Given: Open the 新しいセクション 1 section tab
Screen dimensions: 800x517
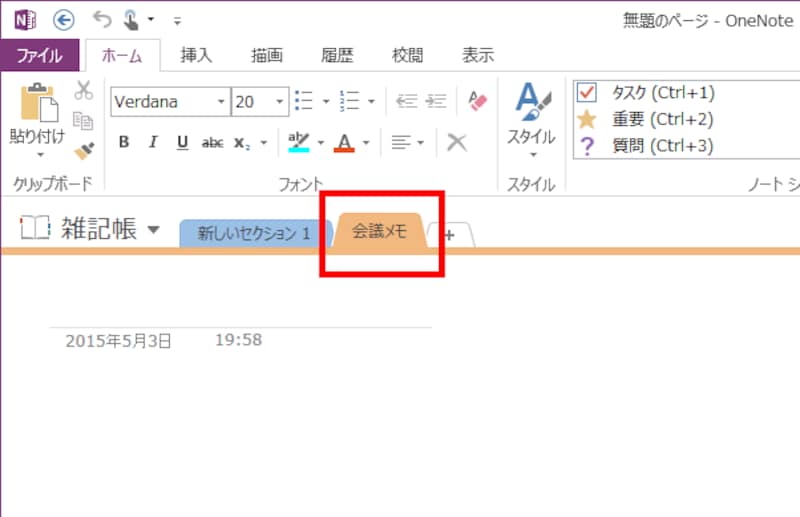Looking at the screenshot, I should click(254, 233).
